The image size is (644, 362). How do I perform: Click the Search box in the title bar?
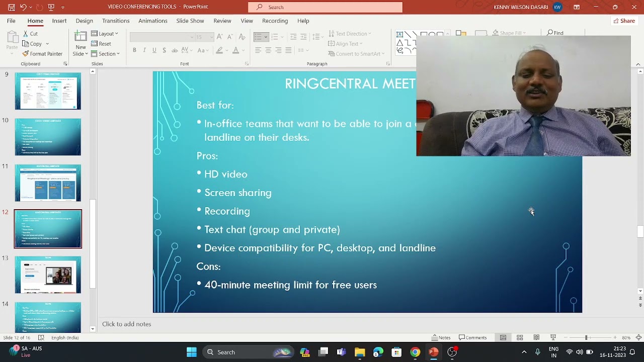pos(325,7)
